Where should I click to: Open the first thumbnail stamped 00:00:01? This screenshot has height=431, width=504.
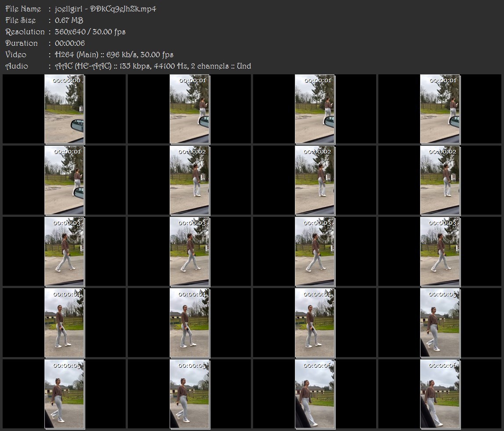(190, 109)
